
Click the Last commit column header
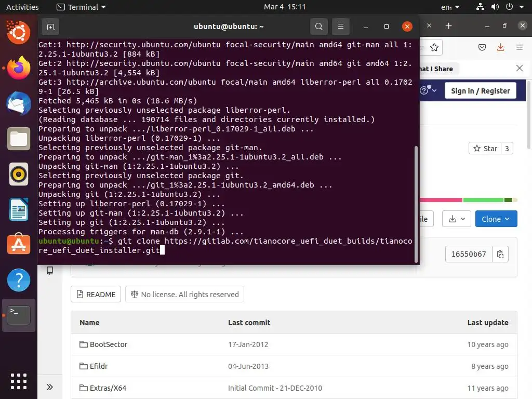pos(249,323)
